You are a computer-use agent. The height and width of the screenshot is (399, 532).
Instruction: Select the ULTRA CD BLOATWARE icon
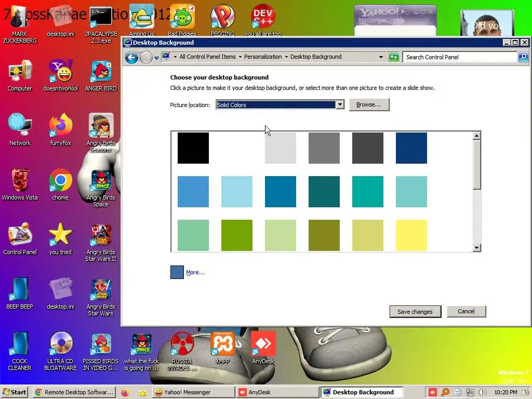(x=60, y=351)
